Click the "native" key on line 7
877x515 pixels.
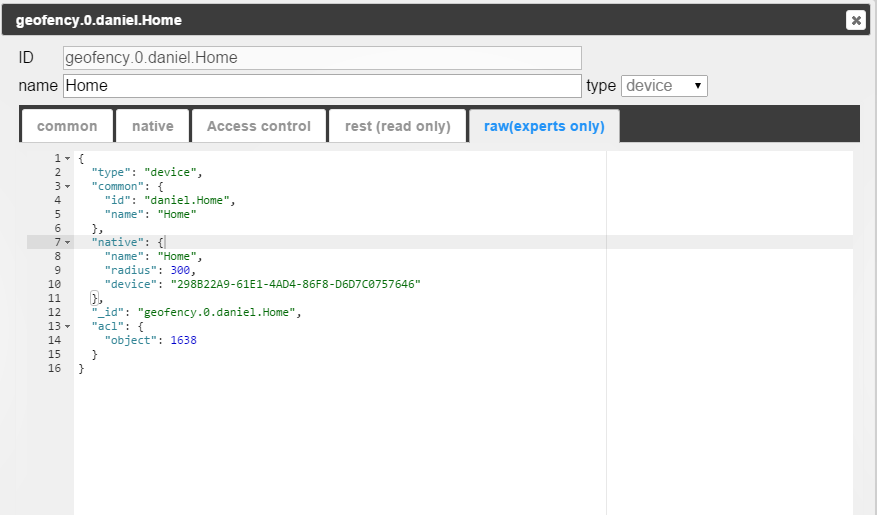coord(117,242)
